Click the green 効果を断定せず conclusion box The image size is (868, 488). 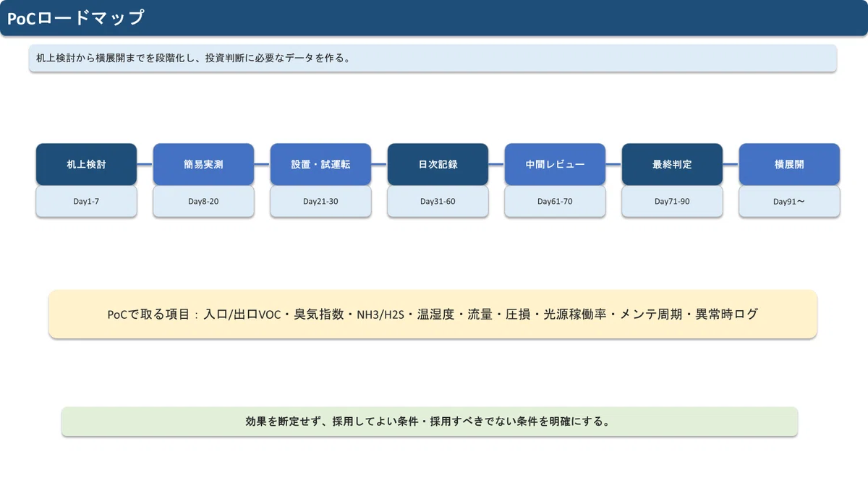[x=430, y=421]
